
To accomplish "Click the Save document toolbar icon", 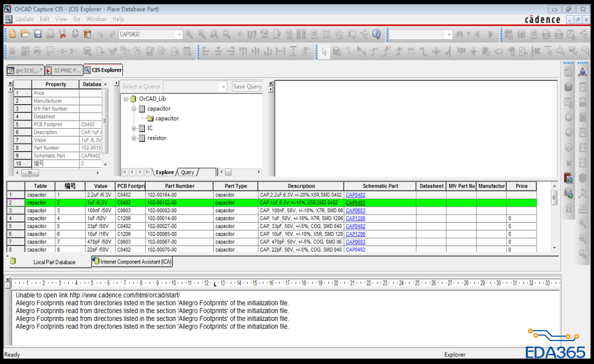I will [x=38, y=34].
